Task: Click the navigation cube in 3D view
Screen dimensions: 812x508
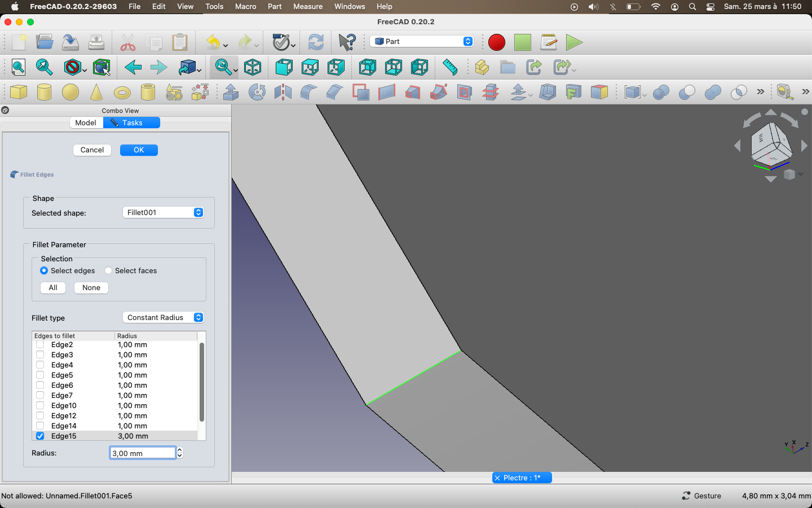Action: point(771,144)
